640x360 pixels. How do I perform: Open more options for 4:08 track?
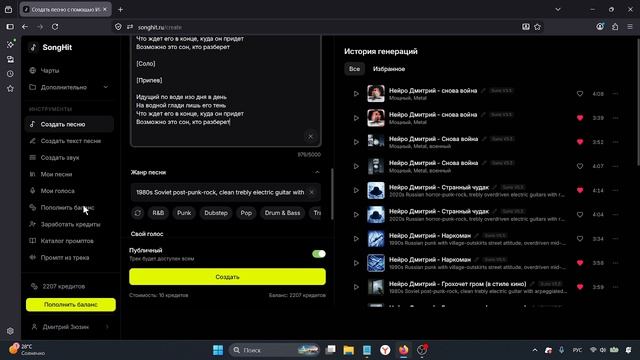615,94
